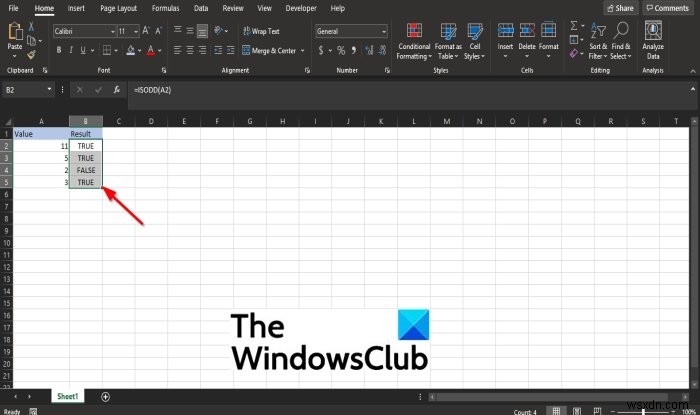700x415 pixels.
Task: Apply Accounting Number Format dollar sign
Action: click(321, 50)
